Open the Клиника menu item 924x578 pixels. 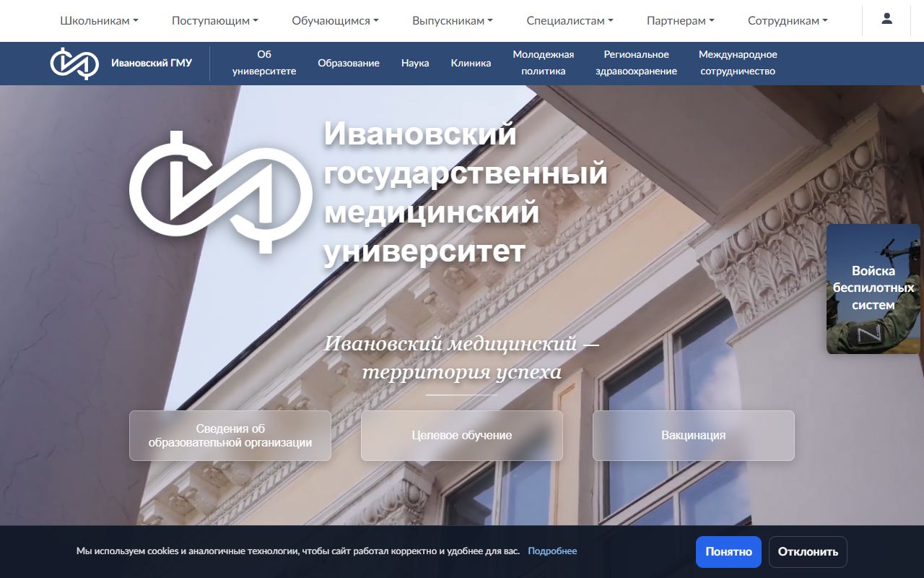point(471,63)
